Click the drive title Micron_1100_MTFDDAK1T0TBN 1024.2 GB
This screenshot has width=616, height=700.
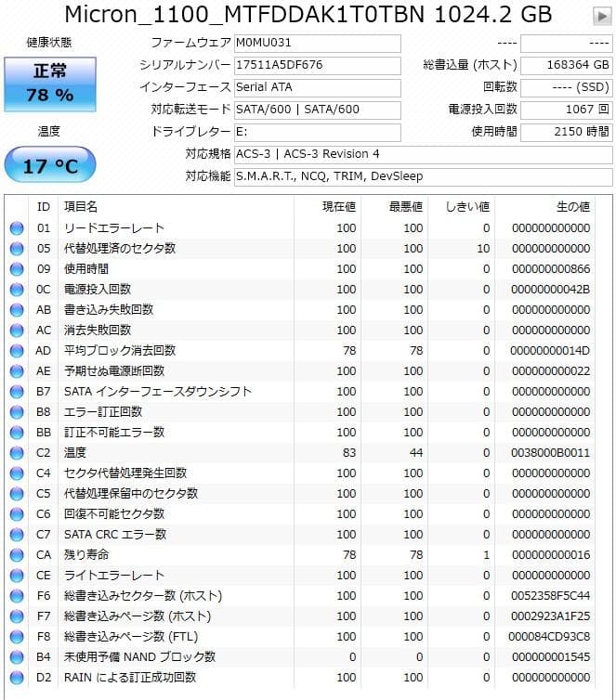(x=308, y=15)
